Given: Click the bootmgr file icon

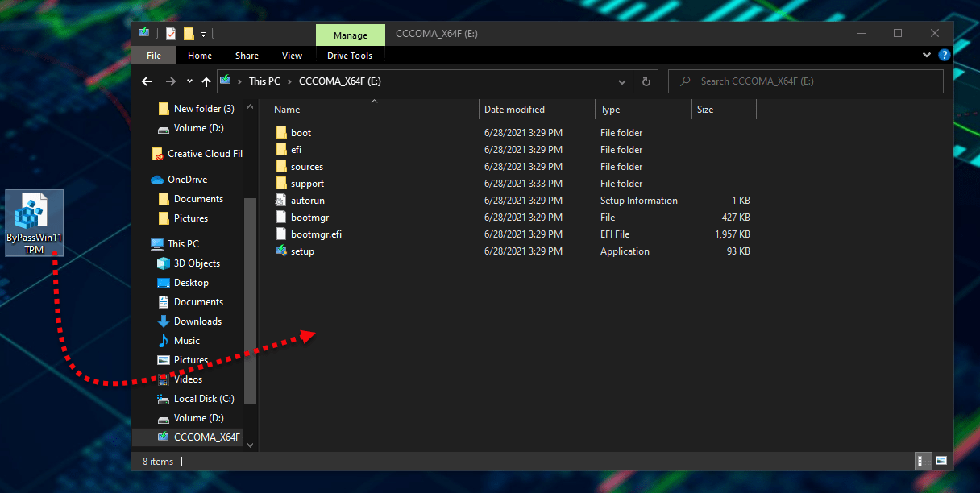Looking at the screenshot, I should pyautogui.click(x=281, y=217).
